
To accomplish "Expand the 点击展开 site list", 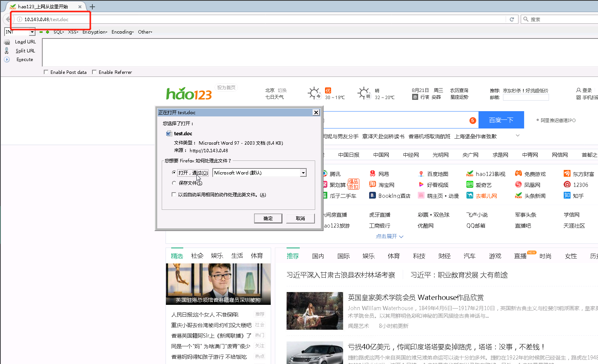I will click(389, 236).
